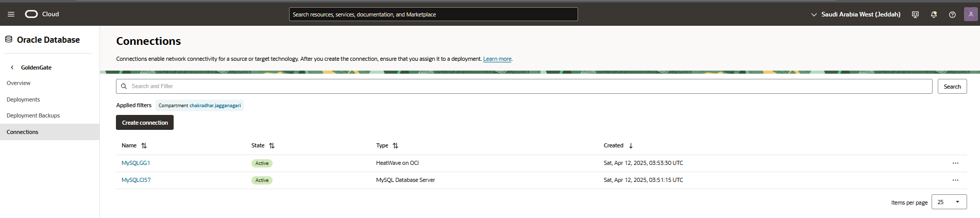Toggle the Created column sort arrow
Image resolution: width=980 pixels, height=218 pixels.
point(631,146)
